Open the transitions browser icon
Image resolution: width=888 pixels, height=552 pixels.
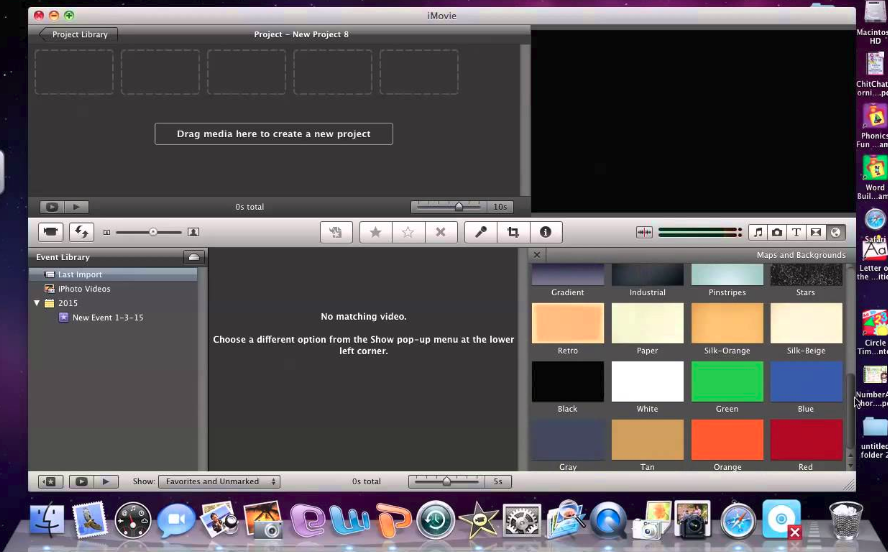pos(816,232)
